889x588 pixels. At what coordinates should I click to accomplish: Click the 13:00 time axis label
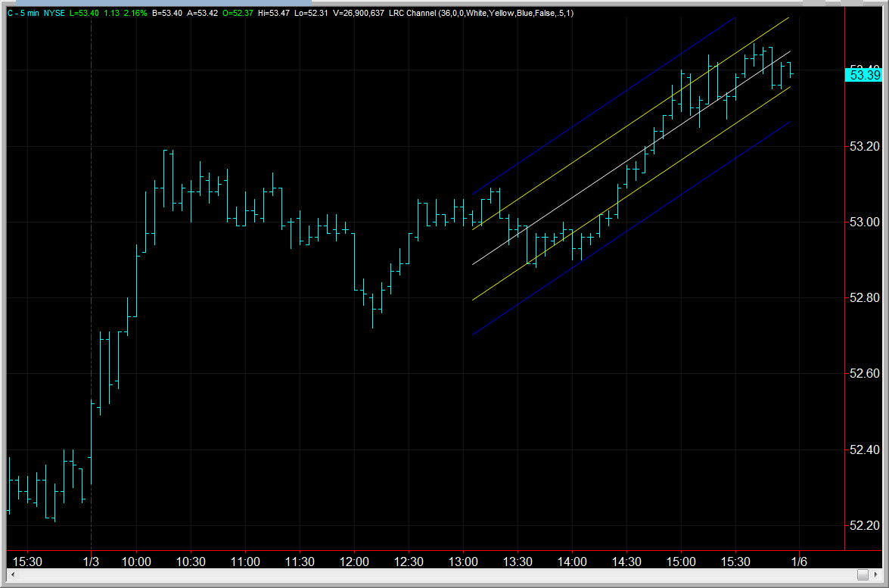[x=464, y=562]
